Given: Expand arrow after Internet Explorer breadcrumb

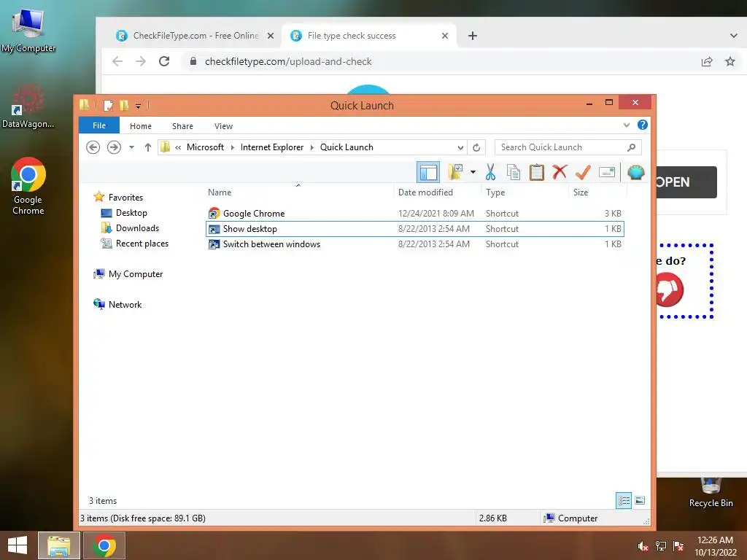Looking at the screenshot, I should pyautogui.click(x=312, y=147).
